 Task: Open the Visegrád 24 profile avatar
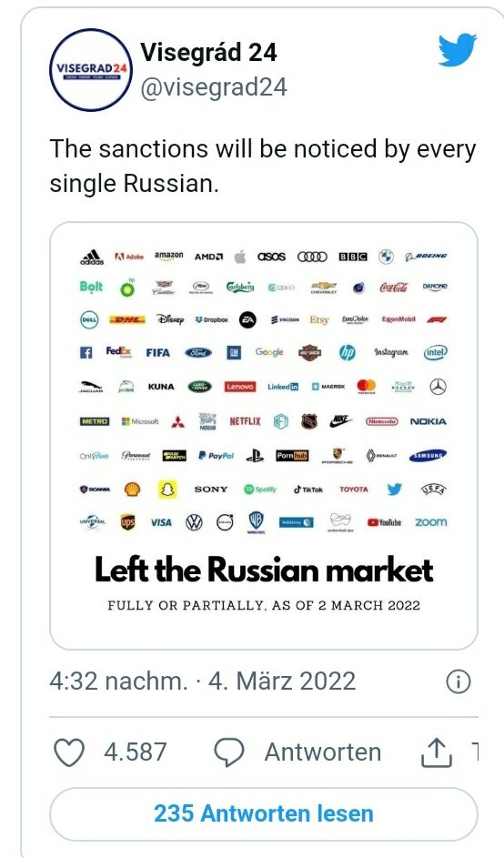tap(91, 70)
